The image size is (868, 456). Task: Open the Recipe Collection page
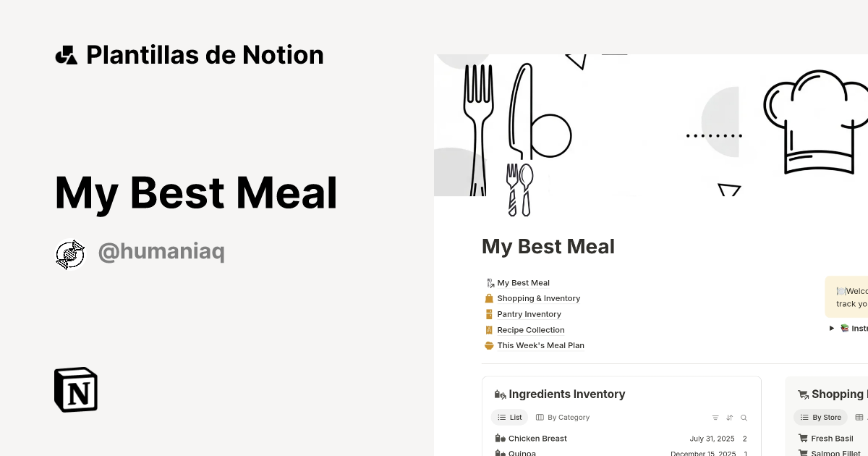[x=530, y=329]
